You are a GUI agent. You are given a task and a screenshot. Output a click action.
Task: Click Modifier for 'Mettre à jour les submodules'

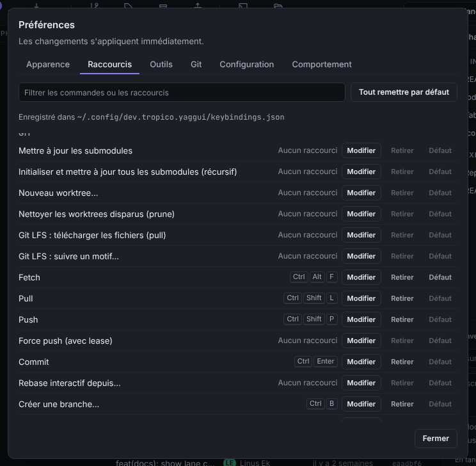click(361, 150)
